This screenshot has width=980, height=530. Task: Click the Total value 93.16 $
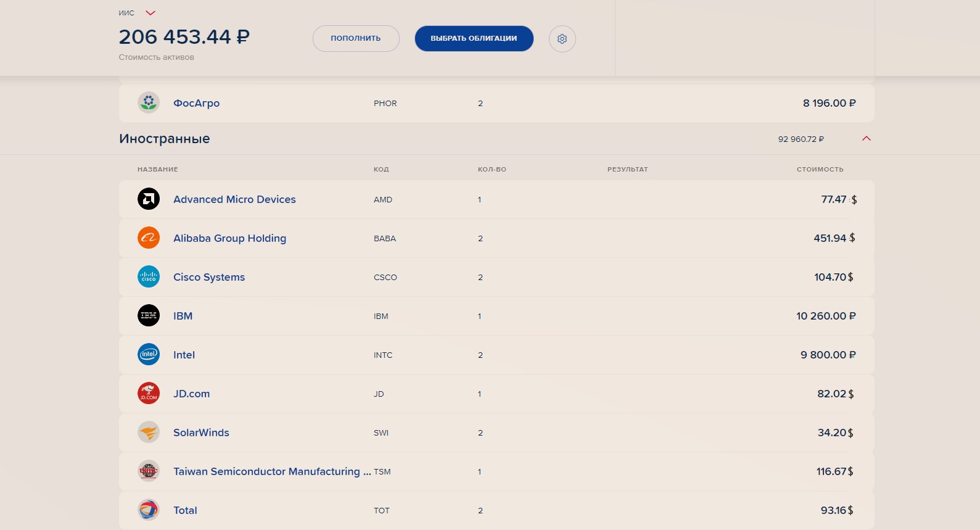(837, 510)
